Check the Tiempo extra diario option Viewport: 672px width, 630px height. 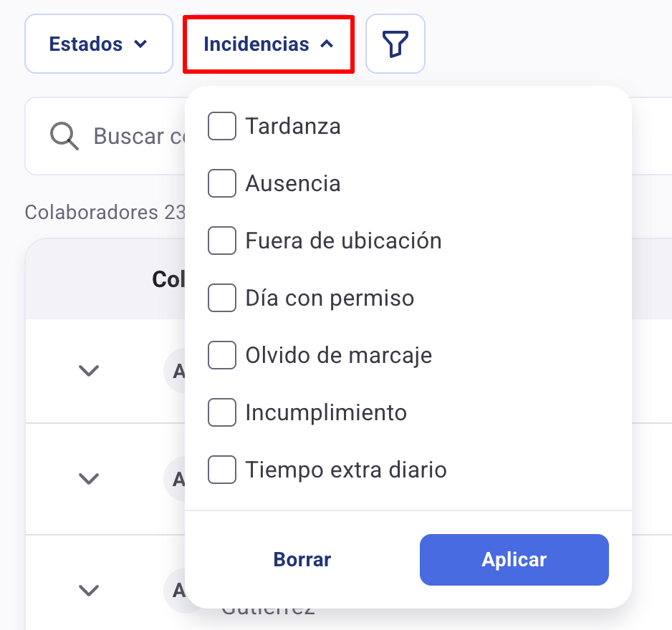(222, 470)
